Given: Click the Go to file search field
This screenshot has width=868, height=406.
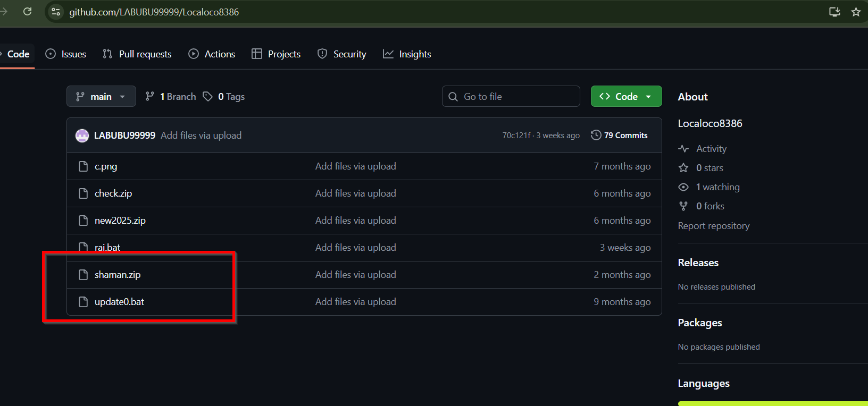Looking at the screenshot, I should tap(511, 96).
